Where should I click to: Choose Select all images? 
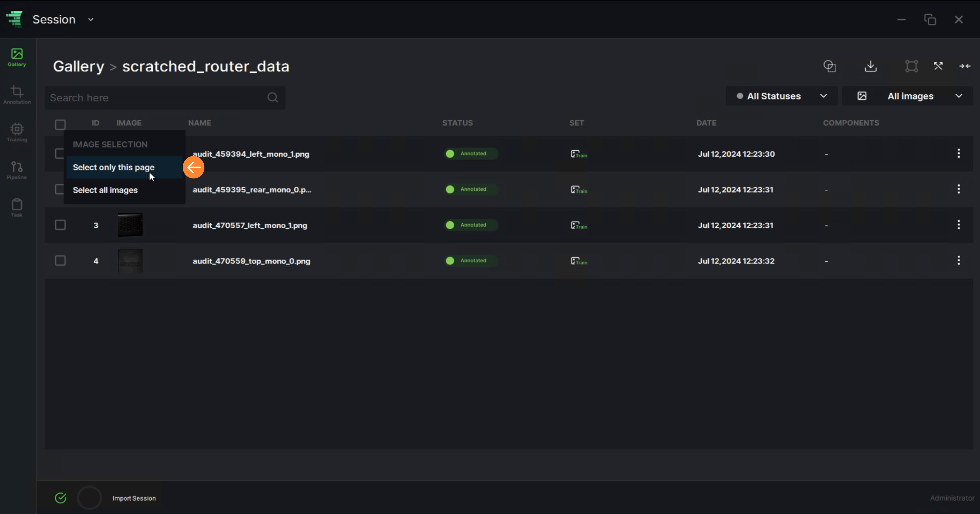point(124,190)
